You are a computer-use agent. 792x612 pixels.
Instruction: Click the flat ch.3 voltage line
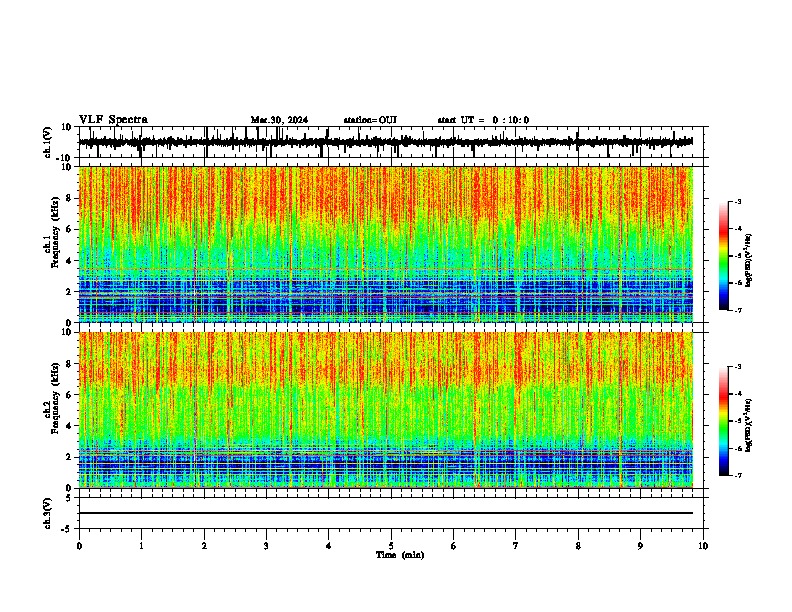[386, 513]
